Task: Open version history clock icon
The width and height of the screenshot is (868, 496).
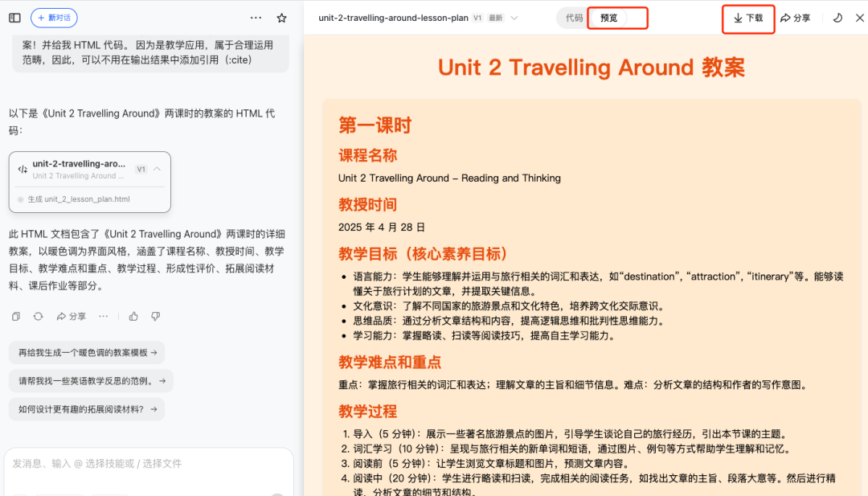Action: click(x=837, y=17)
